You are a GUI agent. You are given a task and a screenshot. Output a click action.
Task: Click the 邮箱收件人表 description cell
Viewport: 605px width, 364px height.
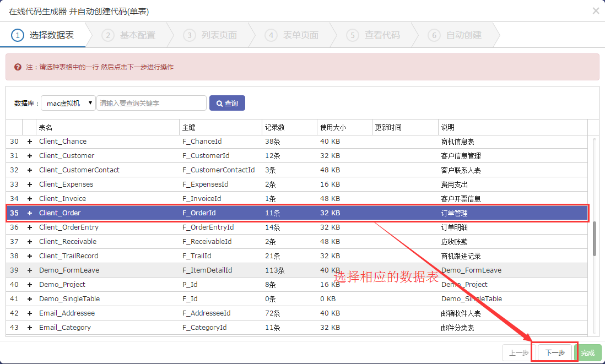coord(461,313)
